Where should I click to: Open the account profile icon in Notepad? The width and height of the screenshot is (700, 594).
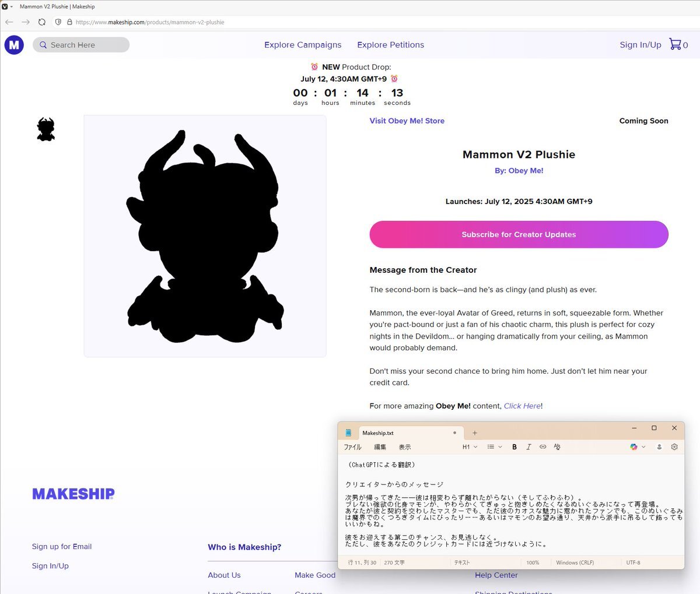(x=660, y=447)
